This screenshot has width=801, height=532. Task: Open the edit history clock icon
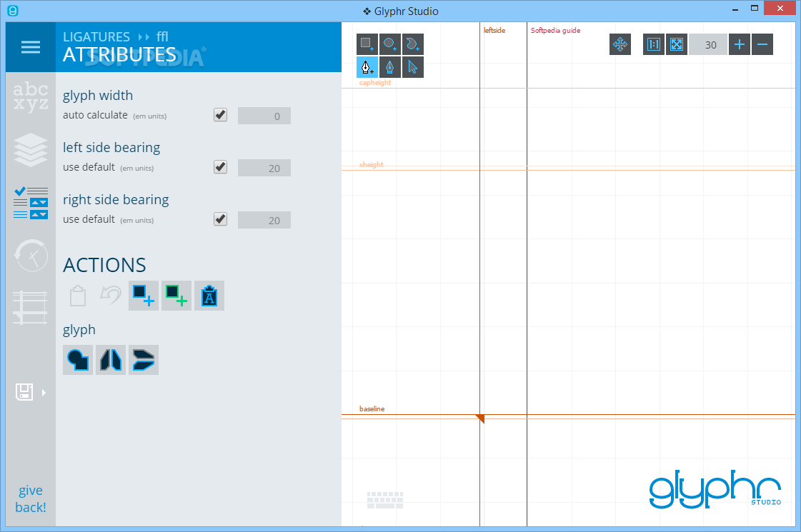coord(31,255)
